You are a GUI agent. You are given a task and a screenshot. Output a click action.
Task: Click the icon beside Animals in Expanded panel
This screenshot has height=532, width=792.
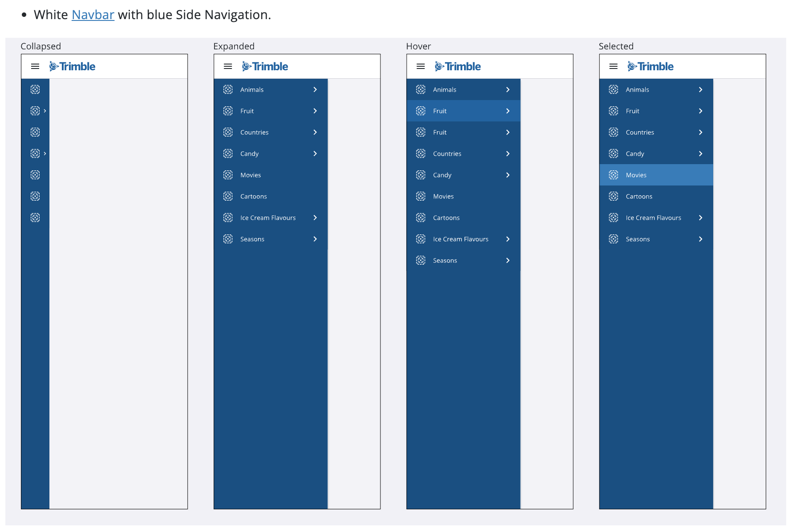pyautogui.click(x=228, y=90)
